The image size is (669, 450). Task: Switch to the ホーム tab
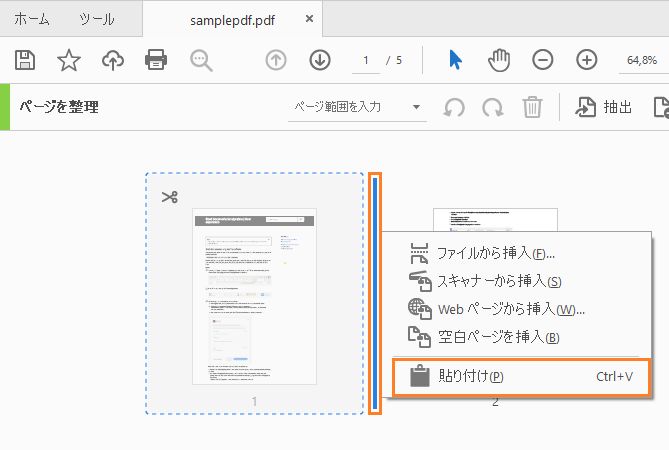32,20
